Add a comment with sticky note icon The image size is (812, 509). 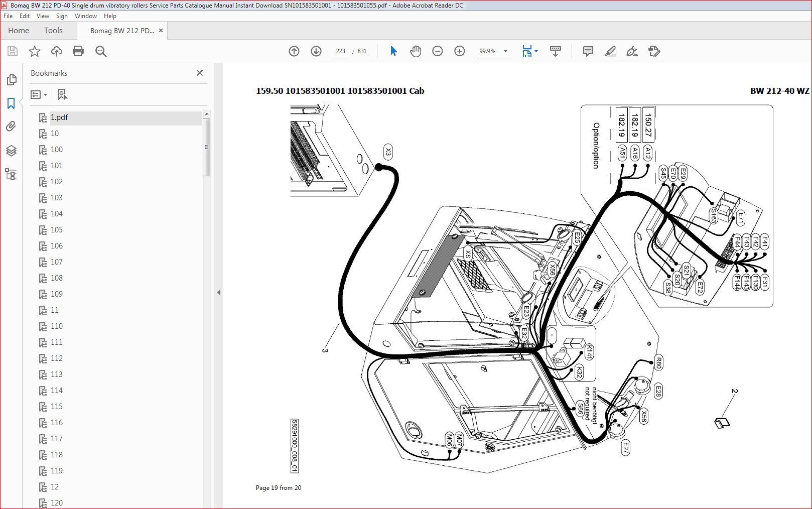coord(588,51)
